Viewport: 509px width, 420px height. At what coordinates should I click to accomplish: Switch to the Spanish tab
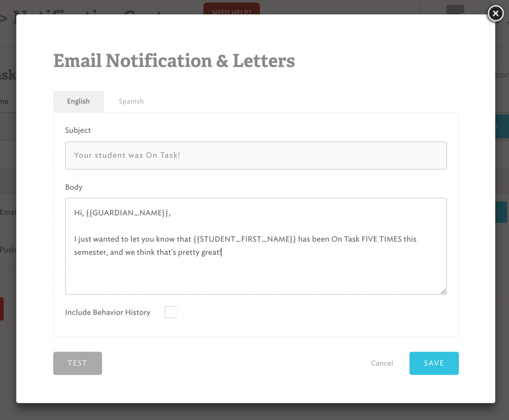coord(131,101)
